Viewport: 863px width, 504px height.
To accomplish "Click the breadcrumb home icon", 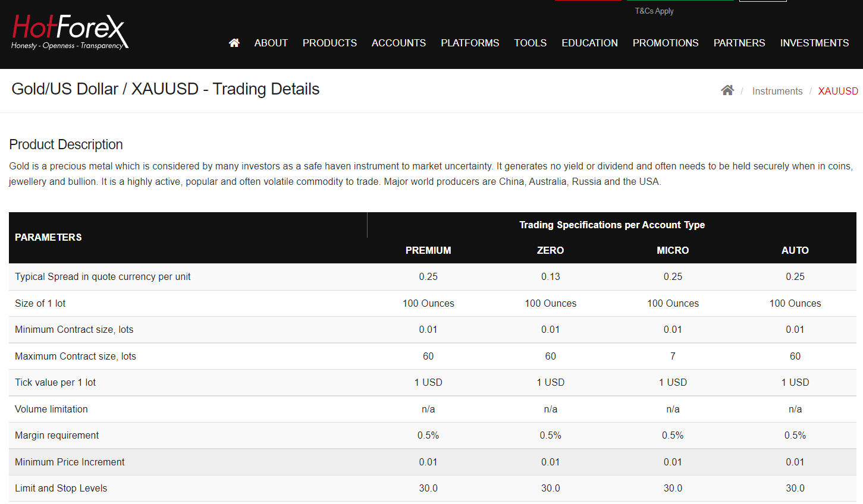I will (x=727, y=90).
